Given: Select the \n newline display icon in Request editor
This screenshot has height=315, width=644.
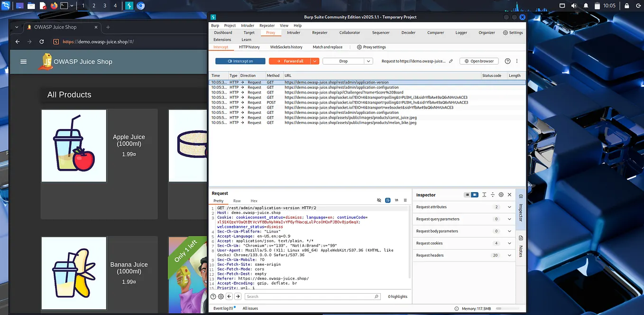Looking at the screenshot, I should click(x=396, y=200).
